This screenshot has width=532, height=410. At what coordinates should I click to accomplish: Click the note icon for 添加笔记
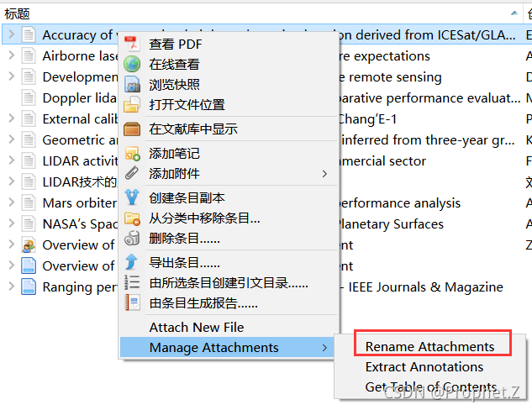[132, 153]
